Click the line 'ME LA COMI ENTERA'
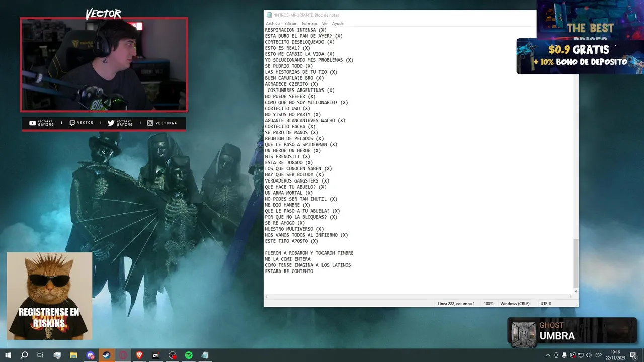Viewport: 644px width, 362px height. 288,259
